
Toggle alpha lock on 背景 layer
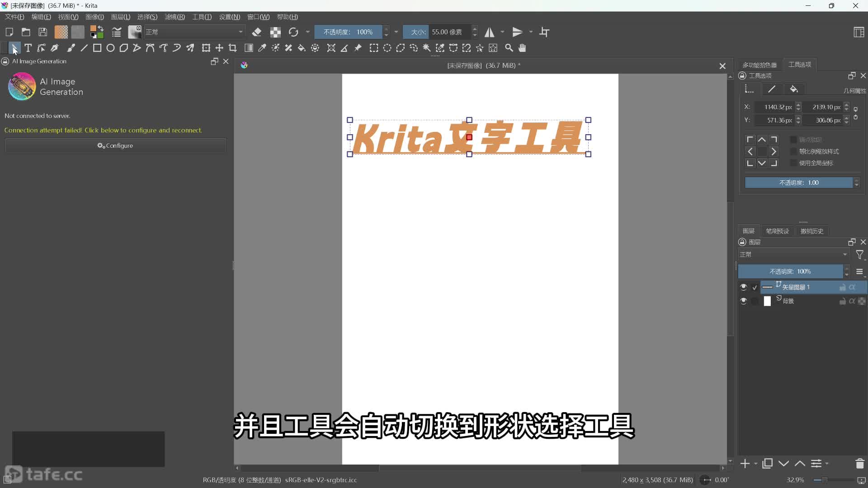(852, 301)
